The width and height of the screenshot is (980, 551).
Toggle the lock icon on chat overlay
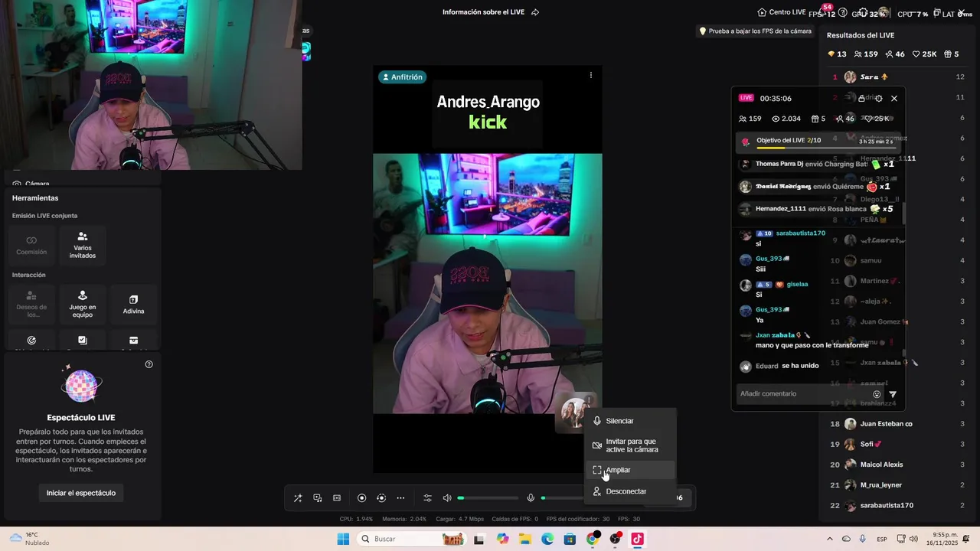coord(862,99)
